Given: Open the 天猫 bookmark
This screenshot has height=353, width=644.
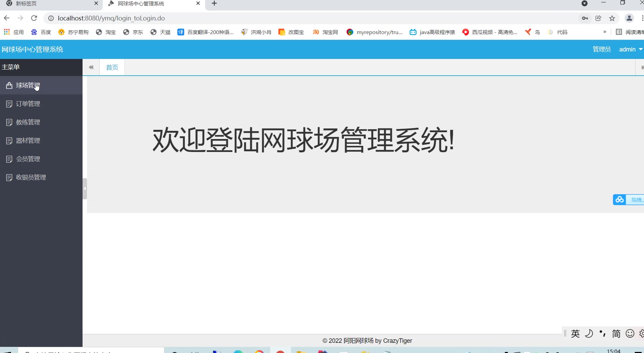Looking at the screenshot, I should pyautogui.click(x=160, y=32).
